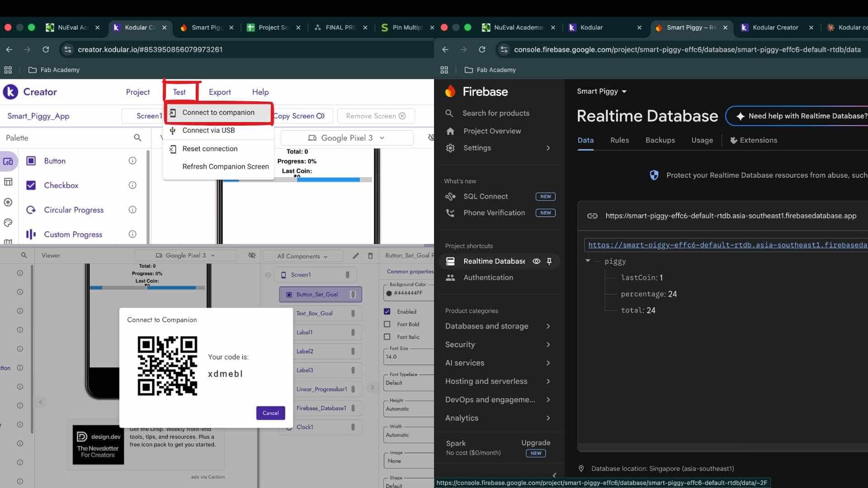Click the delete trash icon beside All Components

coord(370,256)
